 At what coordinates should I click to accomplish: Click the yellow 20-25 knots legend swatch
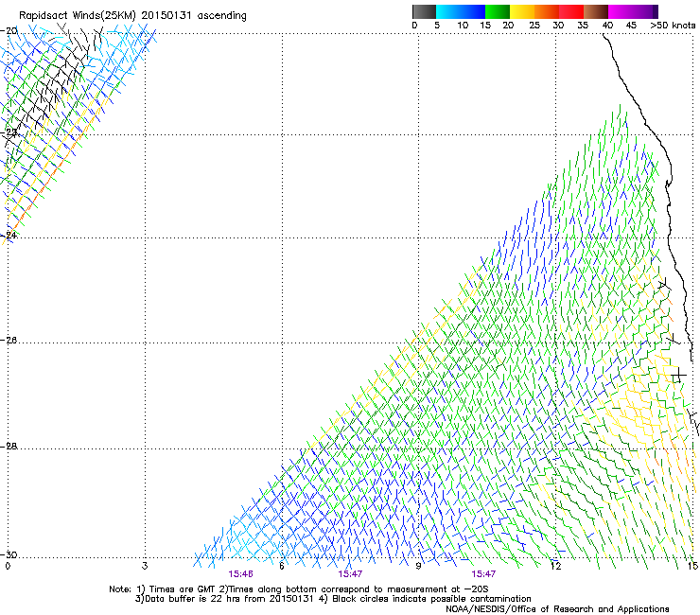522,11
